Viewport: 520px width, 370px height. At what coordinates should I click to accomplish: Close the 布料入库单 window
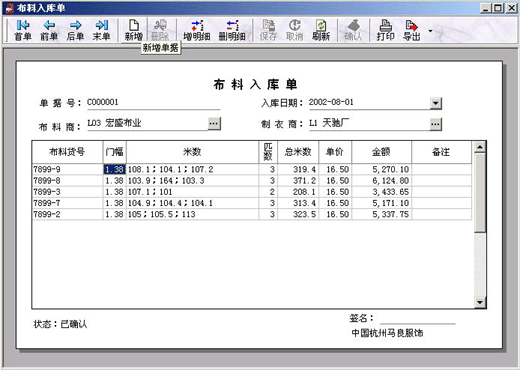click(511, 8)
